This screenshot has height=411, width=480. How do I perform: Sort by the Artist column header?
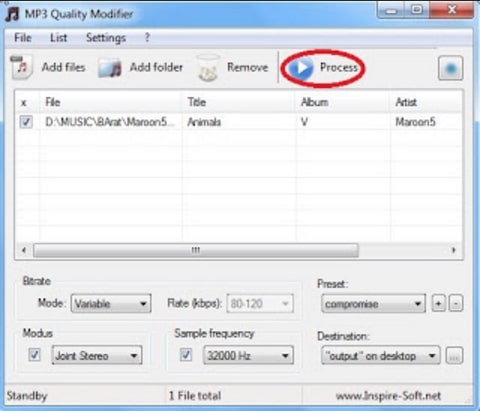426,102
